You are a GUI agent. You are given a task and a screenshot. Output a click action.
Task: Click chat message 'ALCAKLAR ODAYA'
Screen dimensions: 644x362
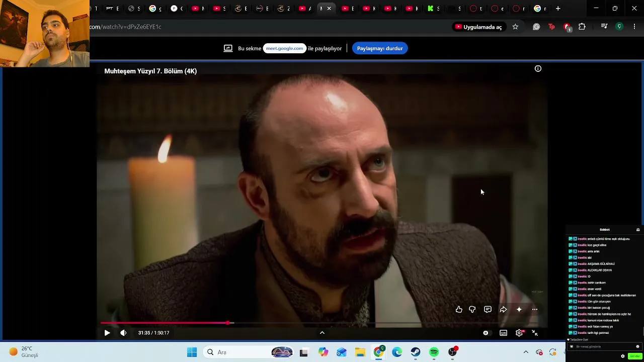[x=600, y=270]
